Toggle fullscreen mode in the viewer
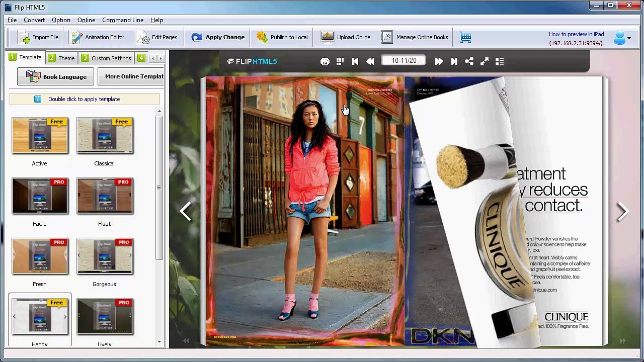Screen dimensions: 644x362 pos(484,61)
